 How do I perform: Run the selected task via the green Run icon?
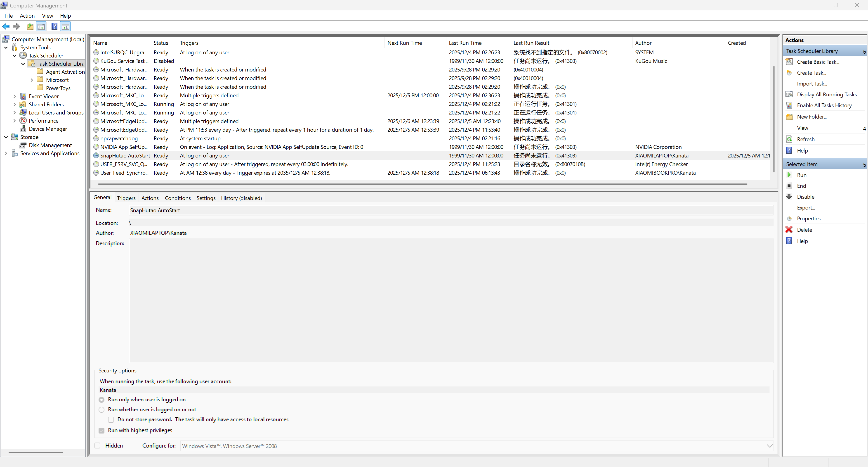pos(790,175)
